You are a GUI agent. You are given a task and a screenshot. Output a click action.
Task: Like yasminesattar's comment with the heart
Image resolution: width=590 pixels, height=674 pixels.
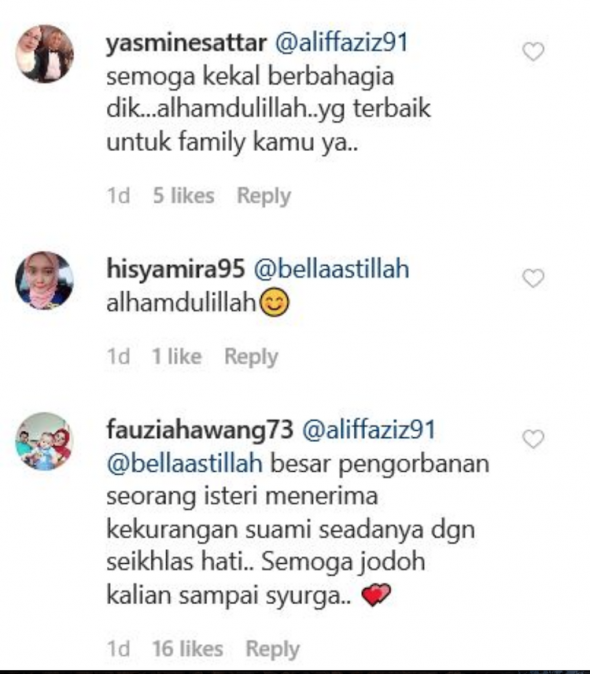[533, 52]
